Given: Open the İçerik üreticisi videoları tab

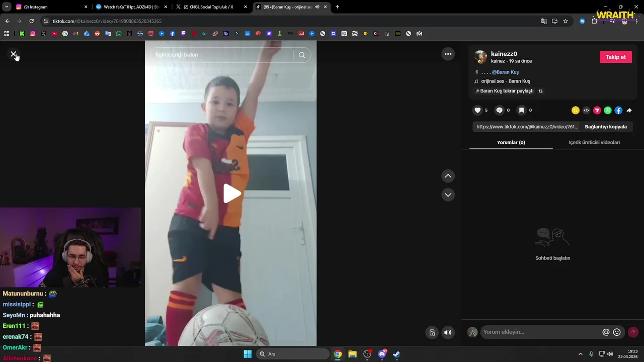Looking at the screenshot, I should point(594,142).
